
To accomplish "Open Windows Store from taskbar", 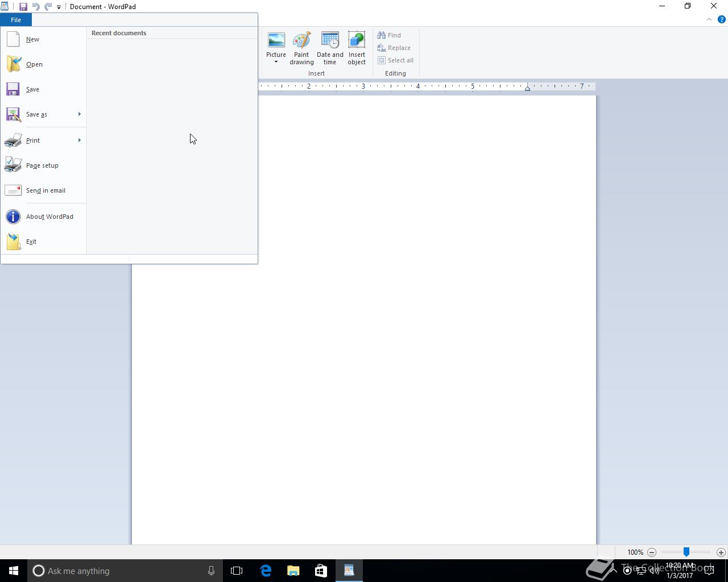I will pyautogui.click(x=321, y=571).
